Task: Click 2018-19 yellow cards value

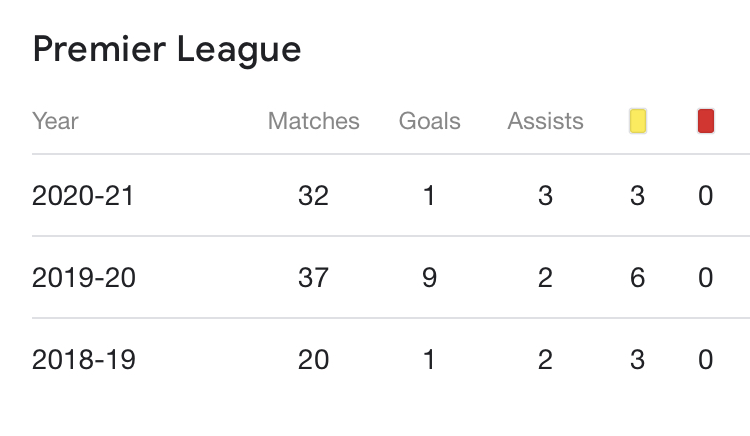Action: 637,360
